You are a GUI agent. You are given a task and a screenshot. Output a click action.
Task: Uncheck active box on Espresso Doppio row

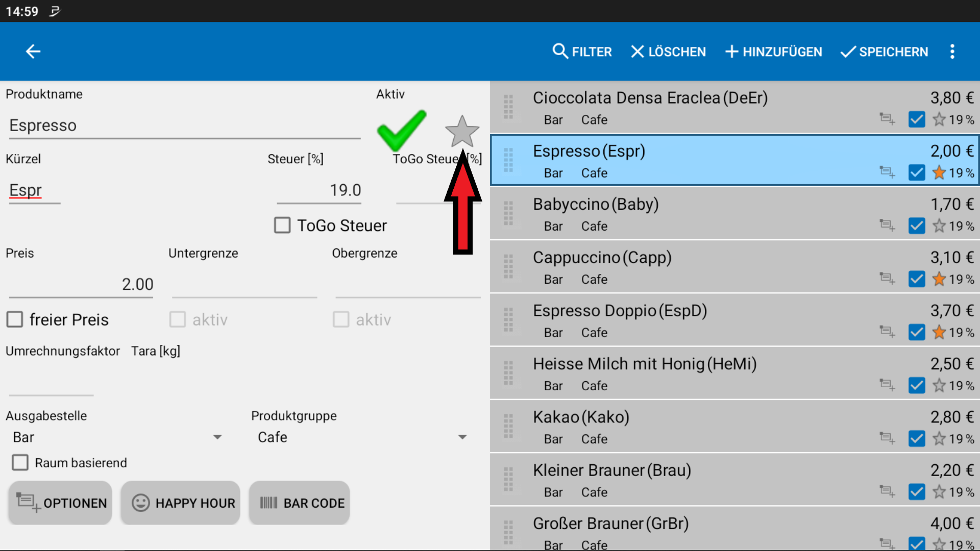(x=917, y=332)
